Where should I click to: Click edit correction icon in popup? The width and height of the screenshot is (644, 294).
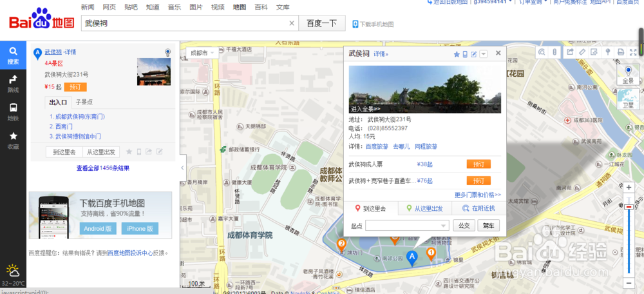(473, 54)
